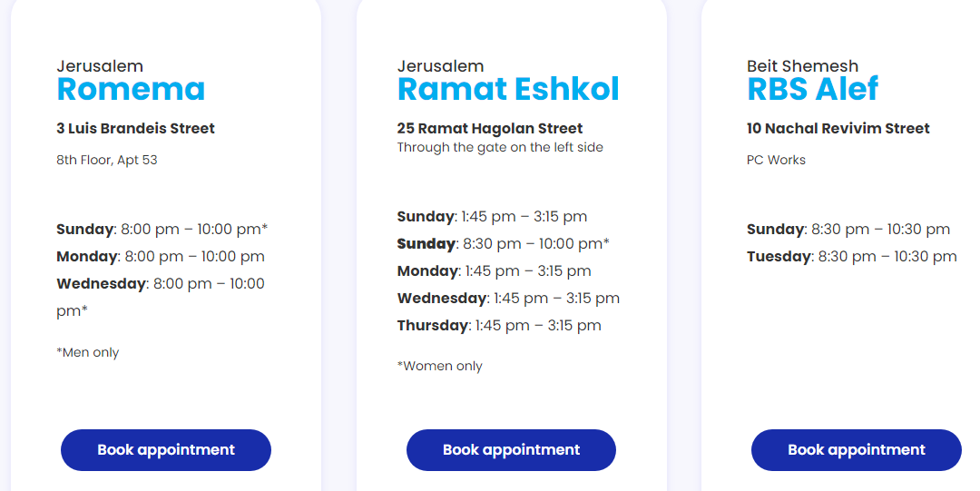Image resolution: width=980 pixels, height=491 pixels.
Task: Click the *Women only footnote
Action: coord(440,367)
